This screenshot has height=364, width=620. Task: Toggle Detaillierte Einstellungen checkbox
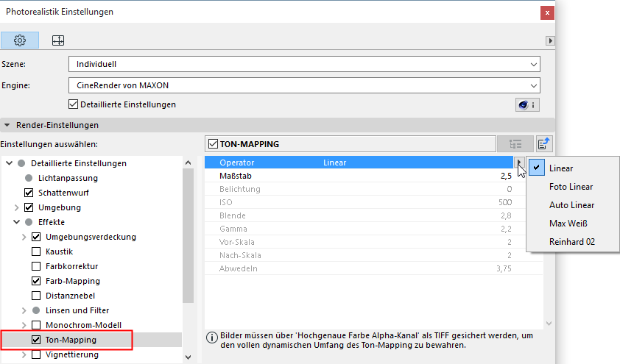point(73,104)
